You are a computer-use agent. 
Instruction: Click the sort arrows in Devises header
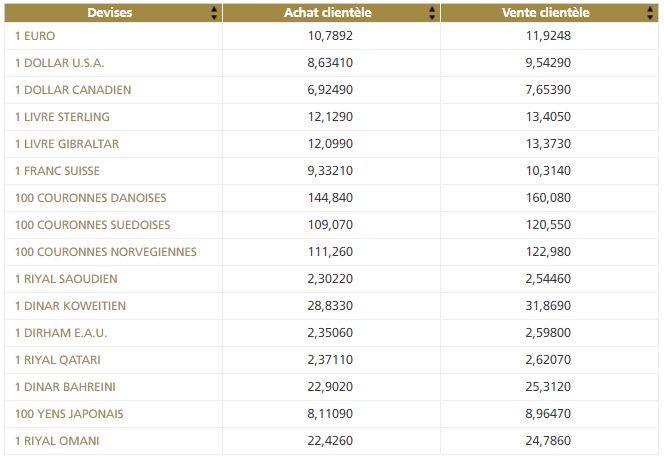pos(214,13)
